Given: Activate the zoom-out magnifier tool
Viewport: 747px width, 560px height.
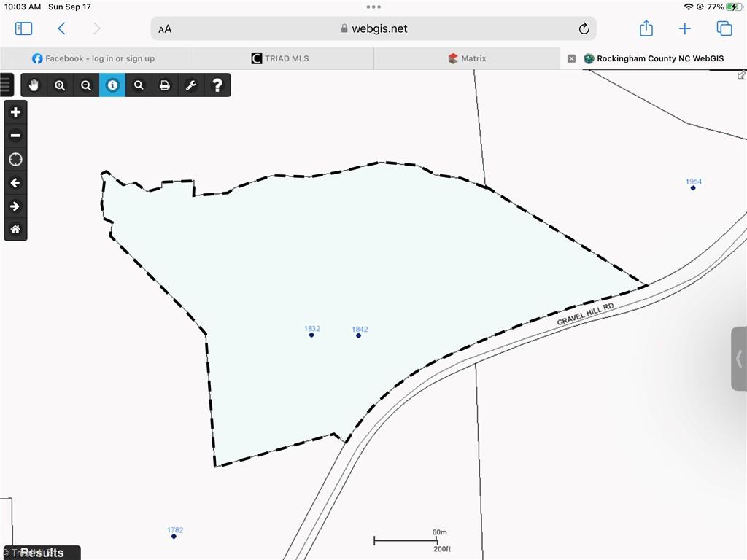Looking at the screenshot, I should pyautogui.click(x=86, y=85).
